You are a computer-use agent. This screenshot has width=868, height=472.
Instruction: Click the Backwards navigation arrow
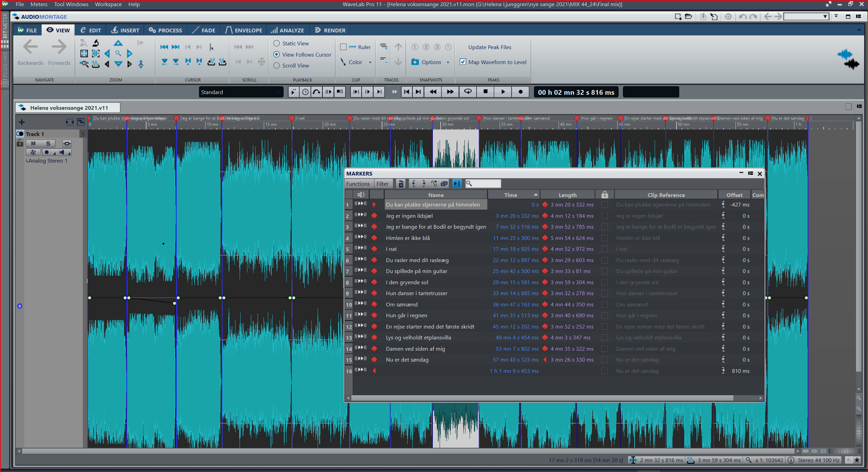(30, 47)
